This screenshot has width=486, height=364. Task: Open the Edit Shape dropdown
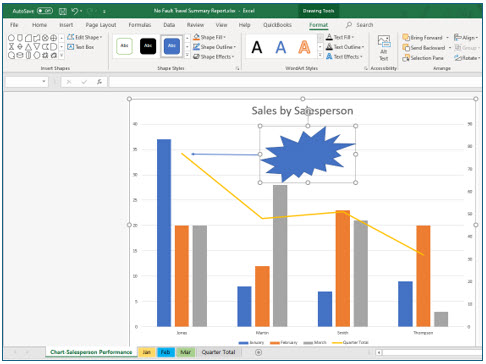pyautogui.click(x=85, y=37)
